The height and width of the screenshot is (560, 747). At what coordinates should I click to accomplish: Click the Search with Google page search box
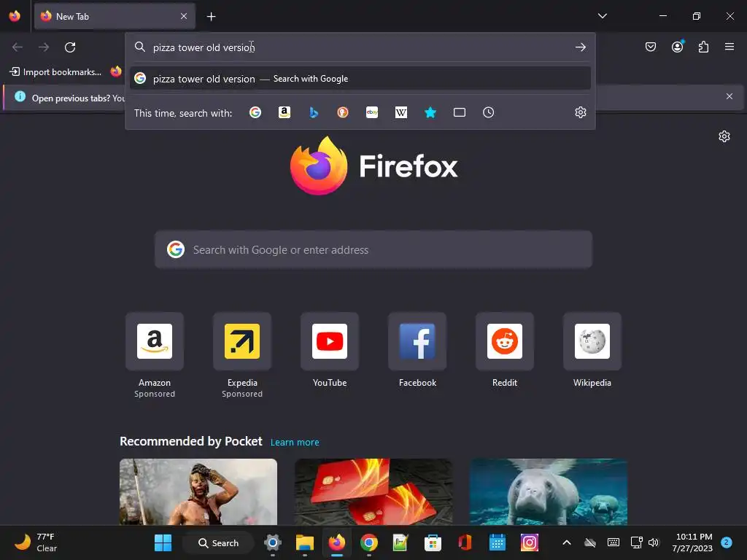(x=373, y=249)
